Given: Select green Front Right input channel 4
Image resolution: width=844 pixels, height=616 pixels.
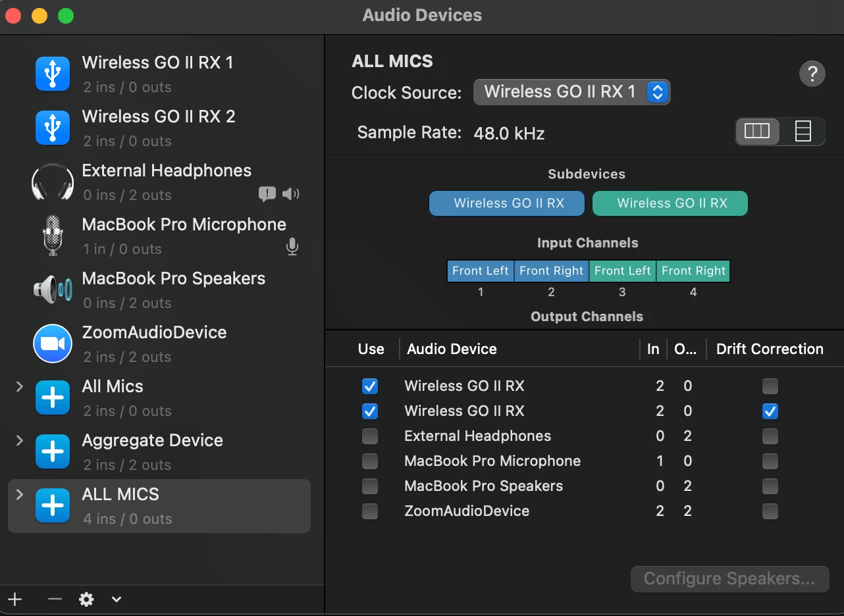Looking at the screenshot, I should [x=693, y=270].
